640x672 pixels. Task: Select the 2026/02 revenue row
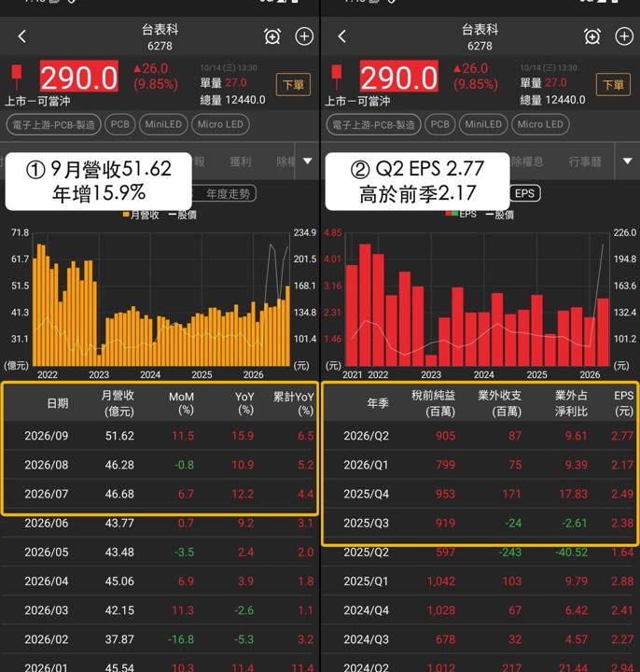[x=160, y=639]
